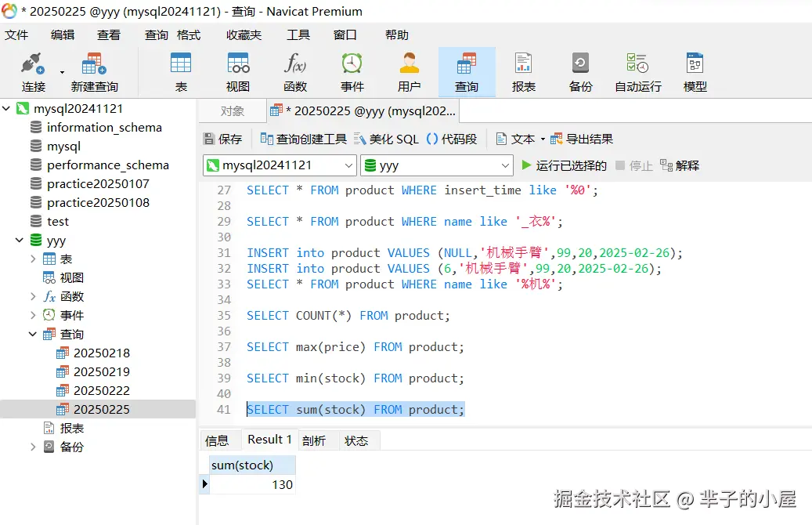Collapse the 查询 node in tree
The width and height of the screenshot is (812, 525).
pyautogui.click(x=33, y=335)
